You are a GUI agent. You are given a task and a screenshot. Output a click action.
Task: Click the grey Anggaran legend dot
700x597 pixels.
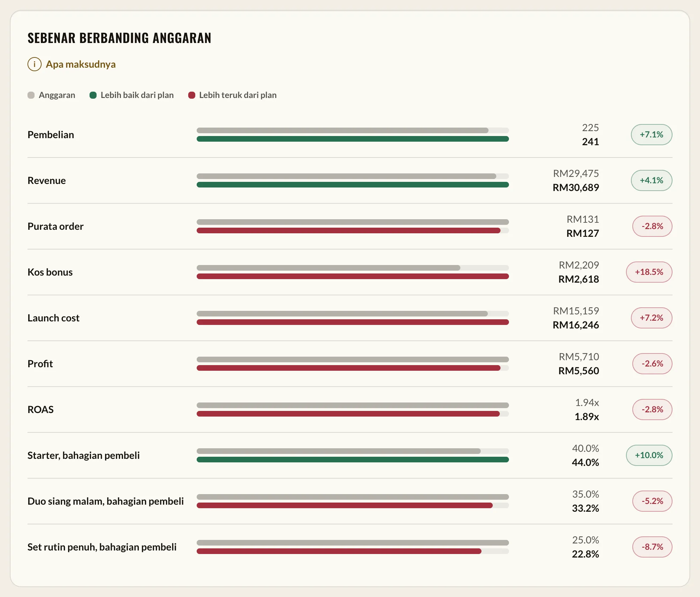[x=31, y=95]
